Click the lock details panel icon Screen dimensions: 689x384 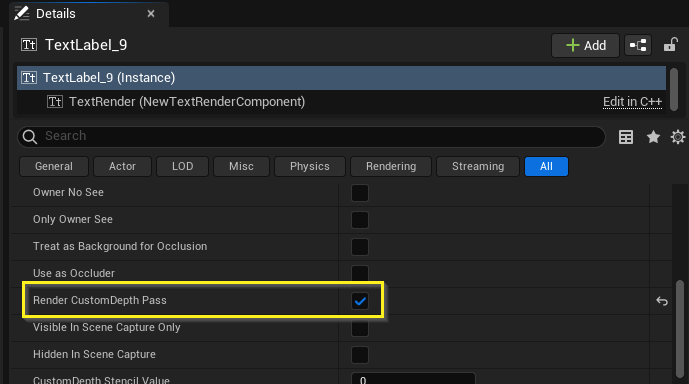[671, 45]
